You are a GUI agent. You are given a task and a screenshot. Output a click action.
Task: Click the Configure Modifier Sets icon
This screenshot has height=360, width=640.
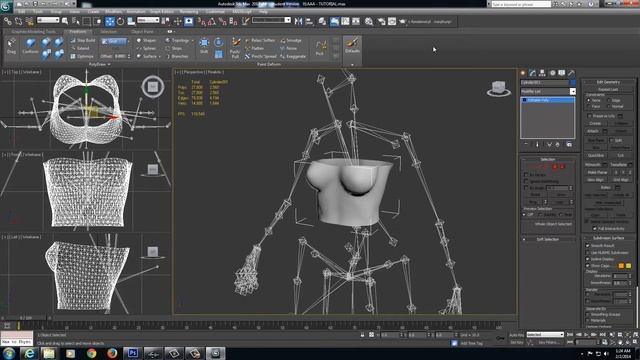pyautogui.click(x=569, y=144)
